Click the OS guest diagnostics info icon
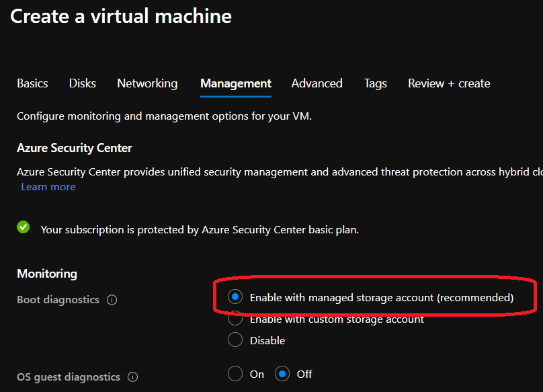543x392 pixels. (133, 377)
